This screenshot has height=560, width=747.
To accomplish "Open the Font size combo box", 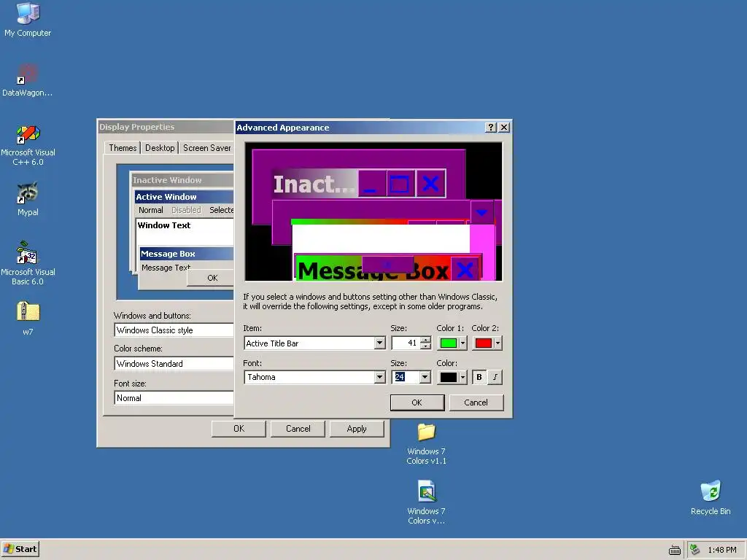I will click(x=174, y=397).
